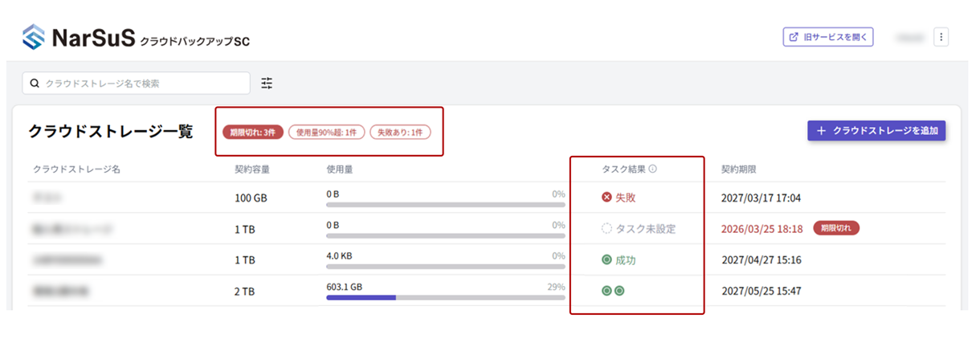Click the blurred storage name in 100 GB row
The image size is (980, 343).
(47, 198)
